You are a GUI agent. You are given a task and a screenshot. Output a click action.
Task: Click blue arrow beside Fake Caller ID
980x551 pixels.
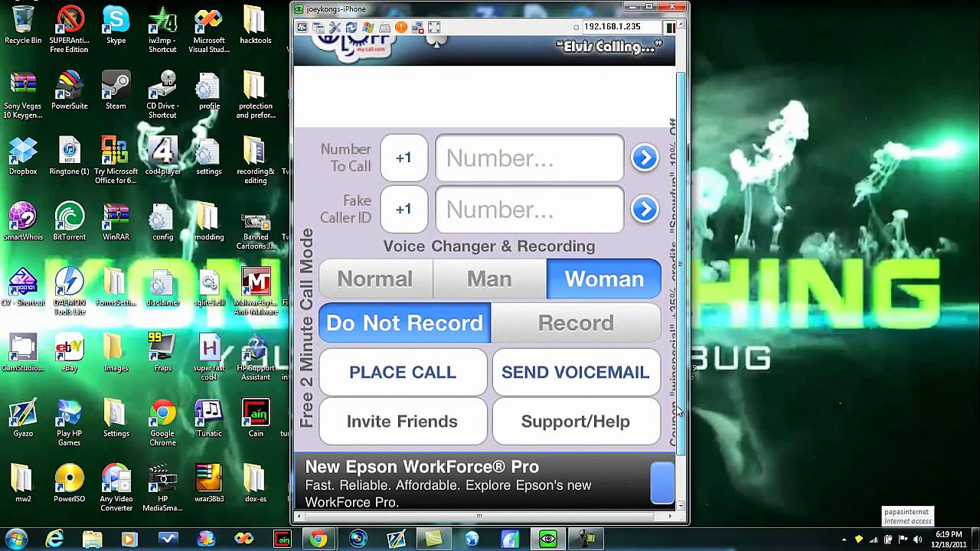[645, 209]
